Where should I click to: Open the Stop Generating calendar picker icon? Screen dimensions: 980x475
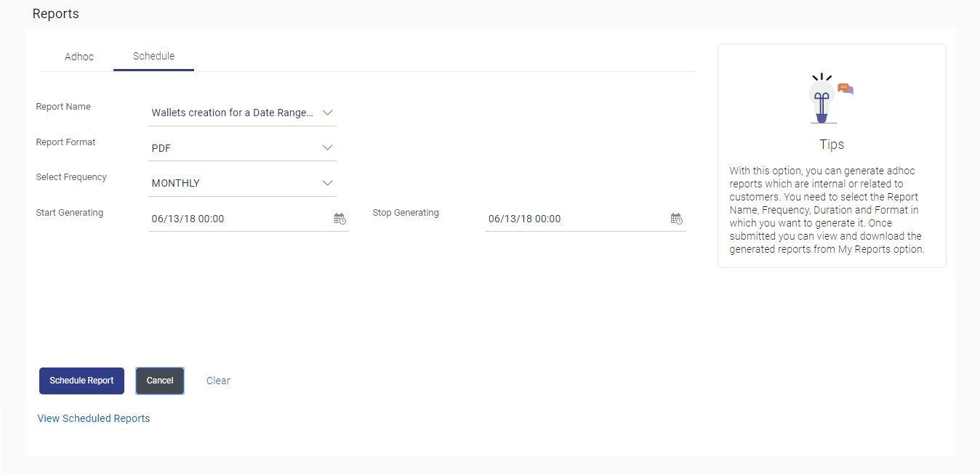click(x=676, y=219)
